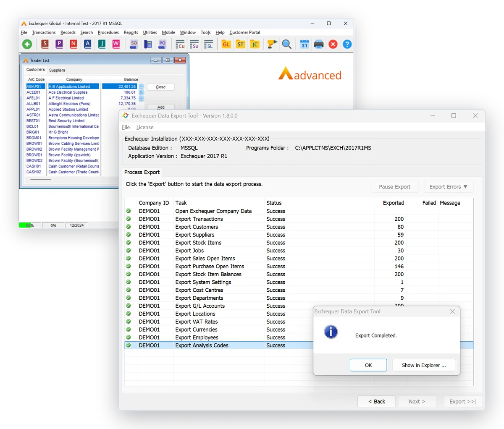The width and height of the screenshot is (504, 429).
Task: Click the 12/2024 period in status bar
Action: click(x=76, y=225)
